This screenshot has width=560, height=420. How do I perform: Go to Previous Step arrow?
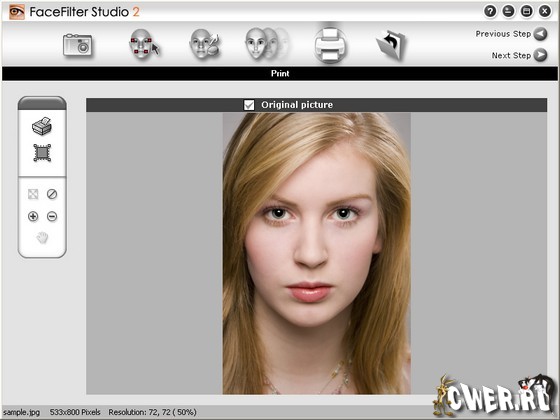[540, 34]
